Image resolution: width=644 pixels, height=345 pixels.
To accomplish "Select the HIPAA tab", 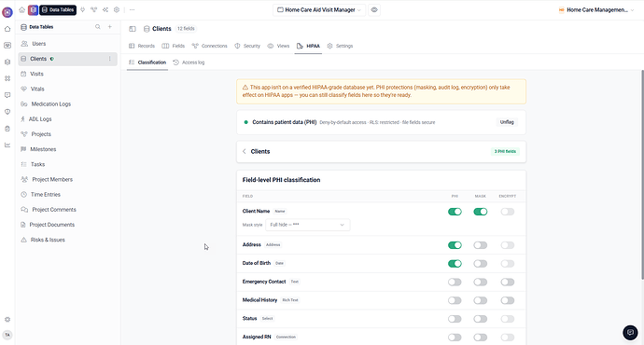I will tap(308, 46).
